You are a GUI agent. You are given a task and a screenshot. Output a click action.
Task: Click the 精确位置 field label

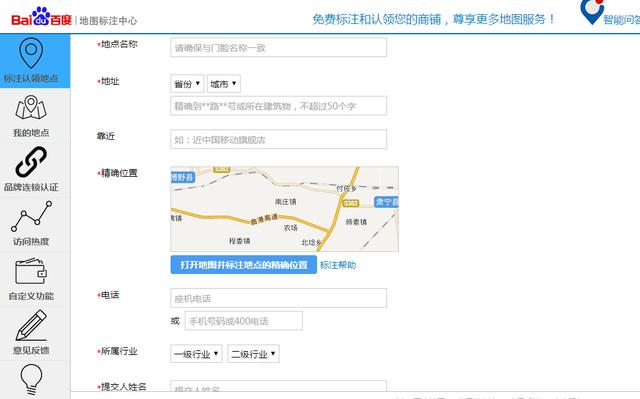pyautogui.click(x=119, y=173)
